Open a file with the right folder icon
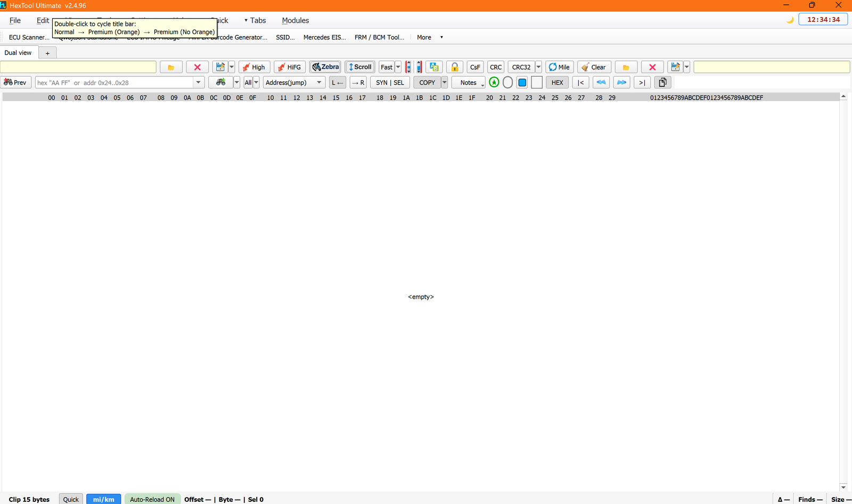 626,67
